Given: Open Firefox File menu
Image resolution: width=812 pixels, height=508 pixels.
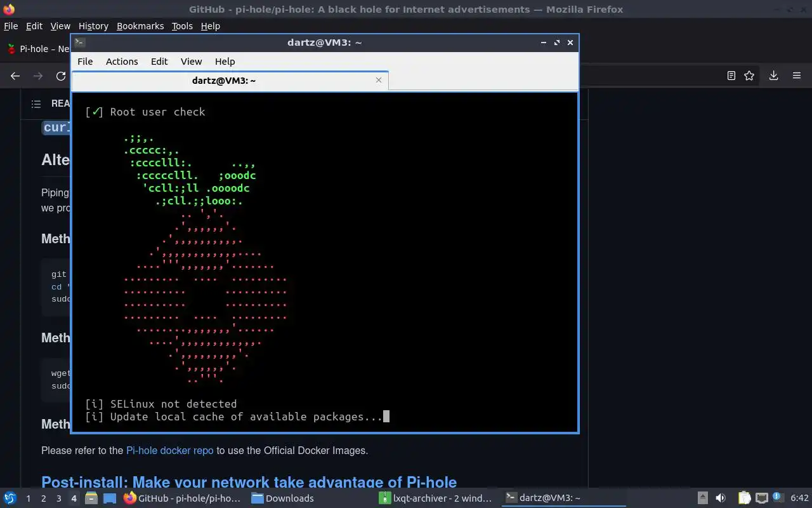Looking at the screenshot, I should [x=11, y=26].
